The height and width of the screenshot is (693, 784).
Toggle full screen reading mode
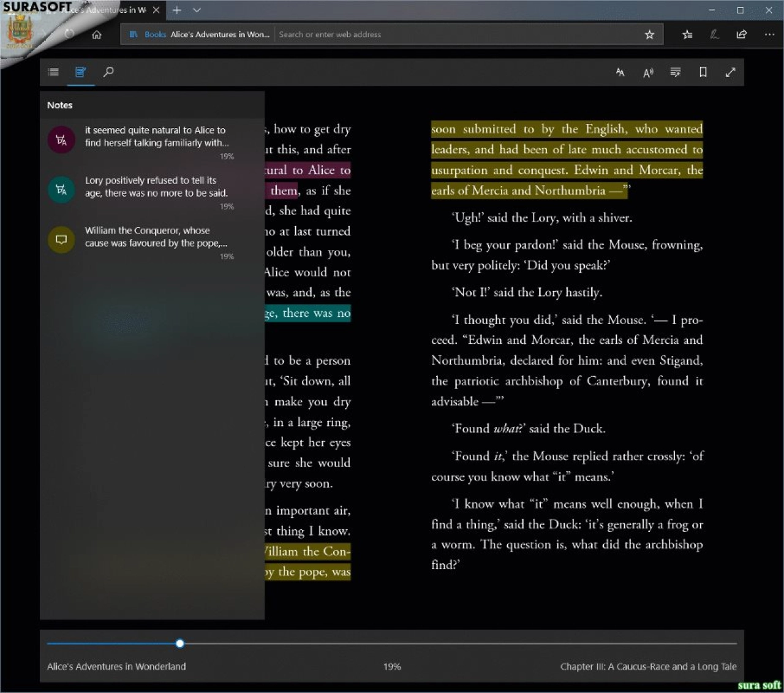point(730,72)
